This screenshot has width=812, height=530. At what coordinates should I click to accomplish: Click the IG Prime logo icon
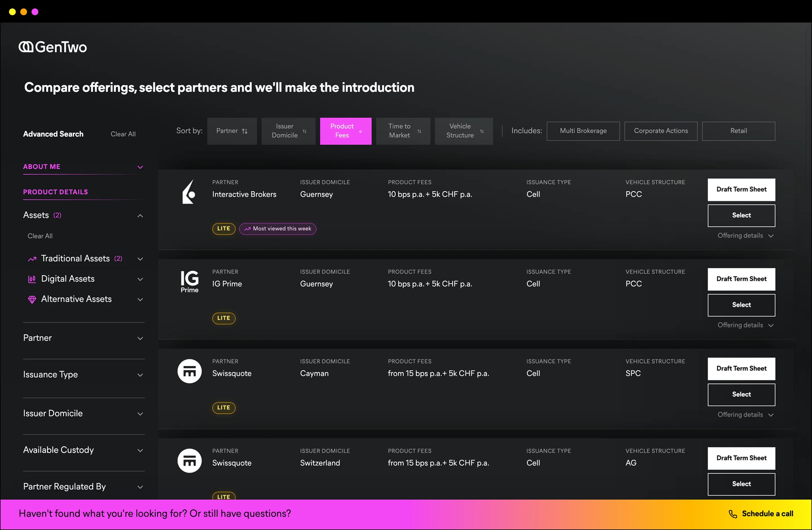coord(189,282)
